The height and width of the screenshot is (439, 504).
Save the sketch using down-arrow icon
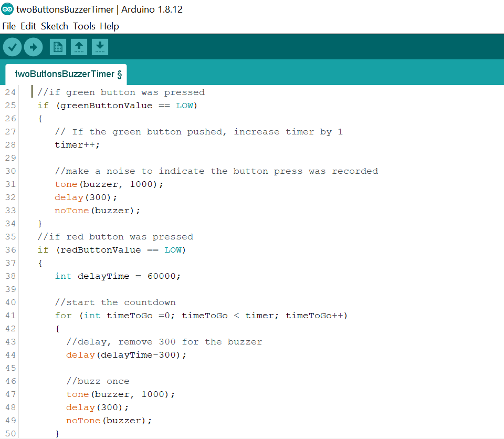100,47
